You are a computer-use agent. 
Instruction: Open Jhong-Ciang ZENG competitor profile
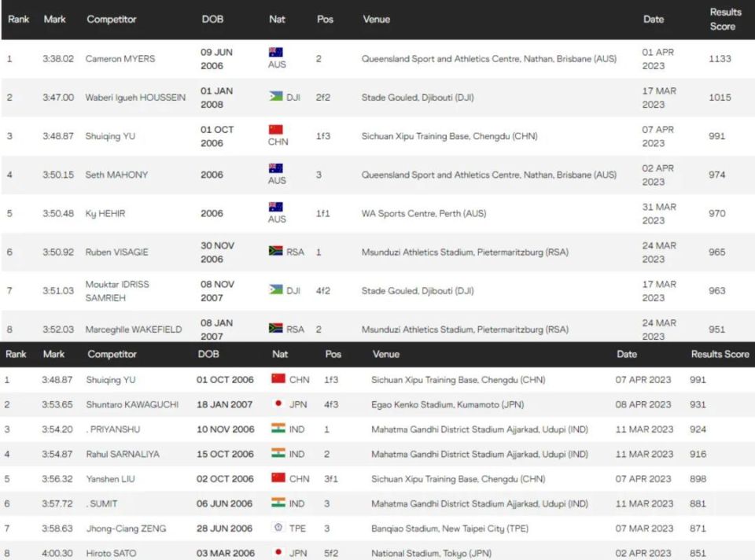126,529
